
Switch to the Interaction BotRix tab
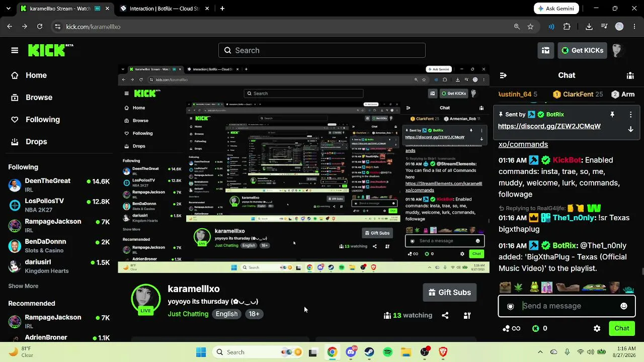pyautogui.click(x=164, y=9)
